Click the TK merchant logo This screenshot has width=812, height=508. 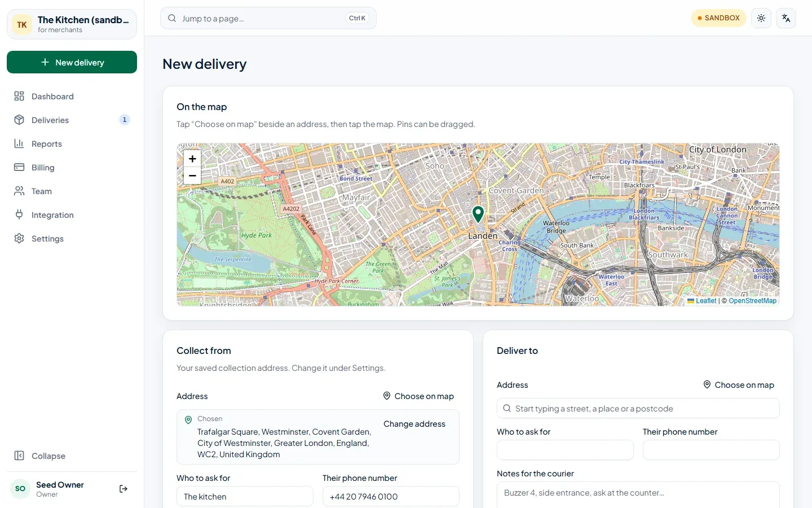pyautogui.click(x=22, y=24)
